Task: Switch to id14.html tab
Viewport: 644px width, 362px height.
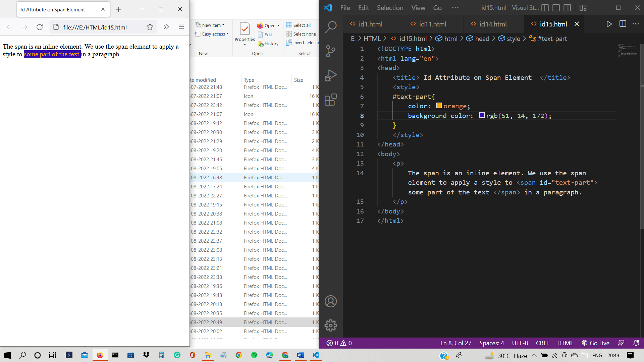Action: click(493, 24)
